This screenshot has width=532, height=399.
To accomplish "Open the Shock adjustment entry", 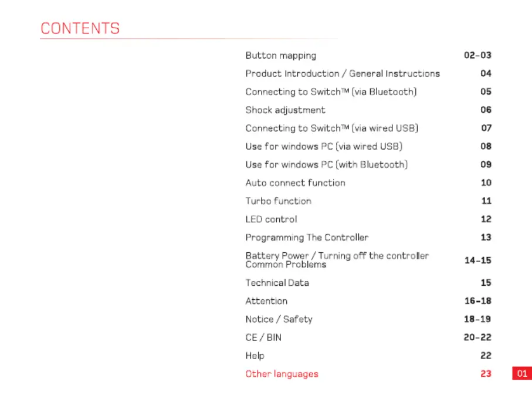I will click(x=285, y=110).
